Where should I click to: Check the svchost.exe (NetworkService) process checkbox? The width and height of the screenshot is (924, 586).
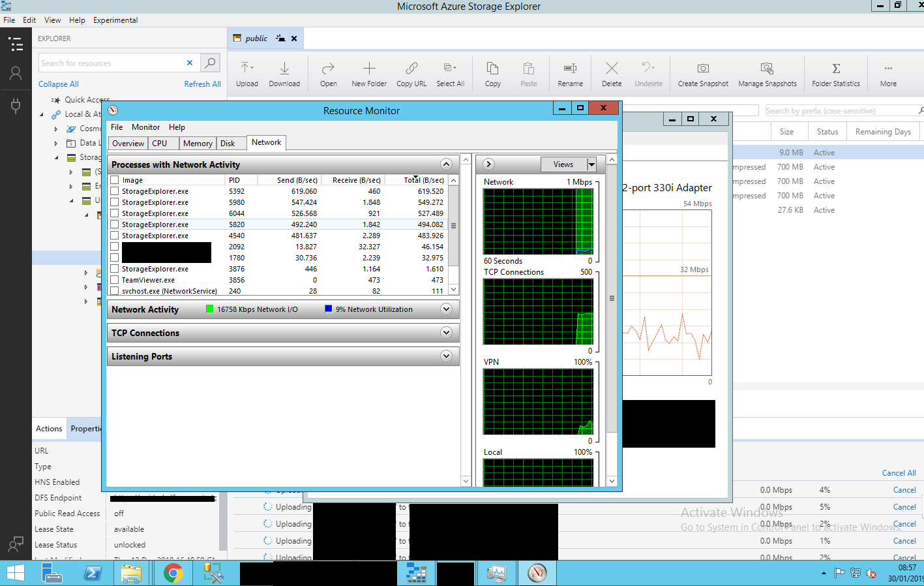click(x=114, y=290)
